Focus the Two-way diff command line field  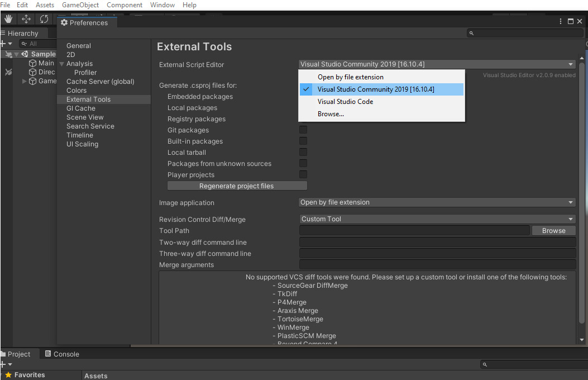(x=437, y=243)
